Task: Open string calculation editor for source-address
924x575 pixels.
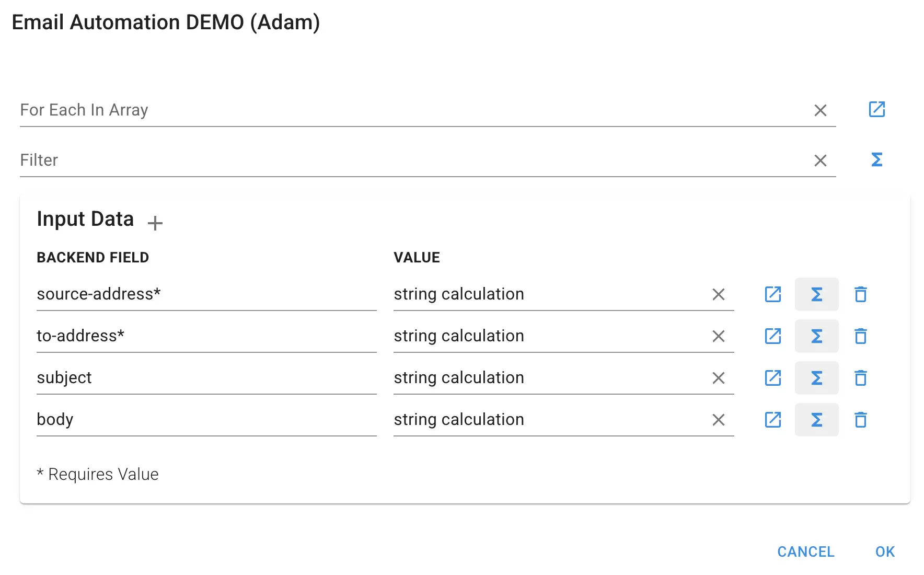Action: 817,294
